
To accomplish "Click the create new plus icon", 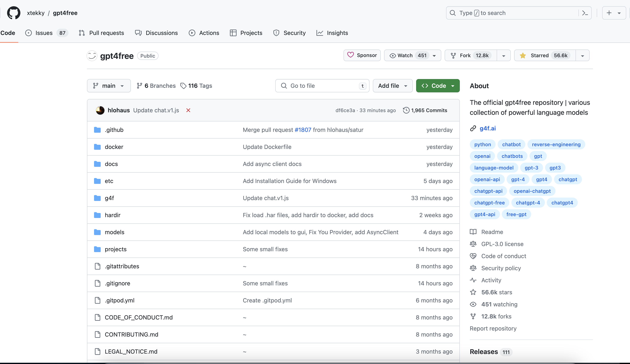I will [609, 13].
